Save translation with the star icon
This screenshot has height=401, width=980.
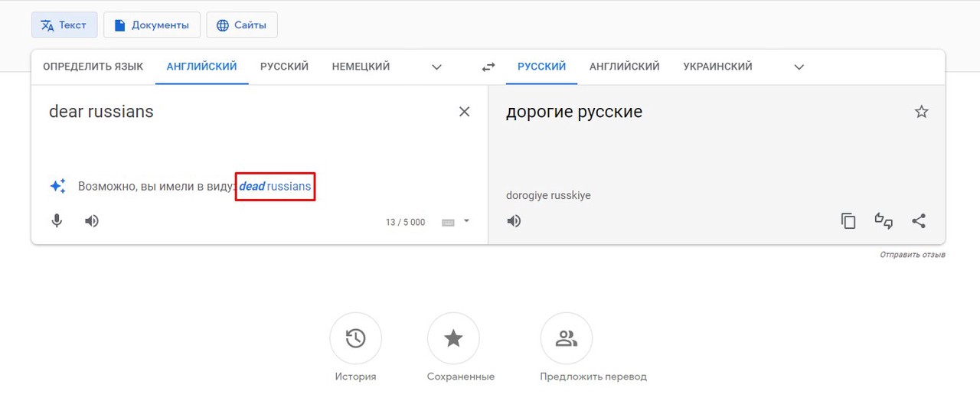[922, 112]
